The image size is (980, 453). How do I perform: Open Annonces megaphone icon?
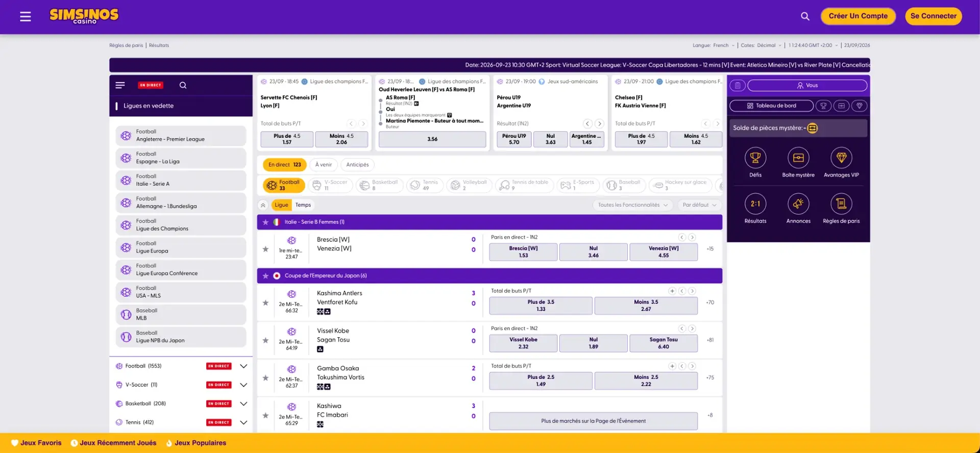[x=798, y=204]
